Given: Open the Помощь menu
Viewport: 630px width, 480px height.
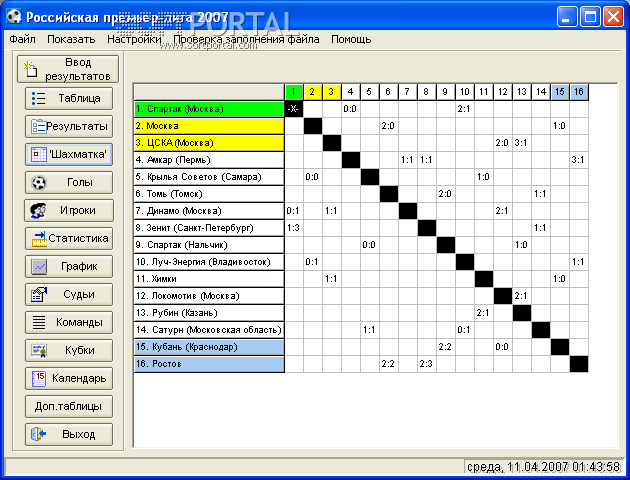Looking at the screenshot, I should coord(351,39).
